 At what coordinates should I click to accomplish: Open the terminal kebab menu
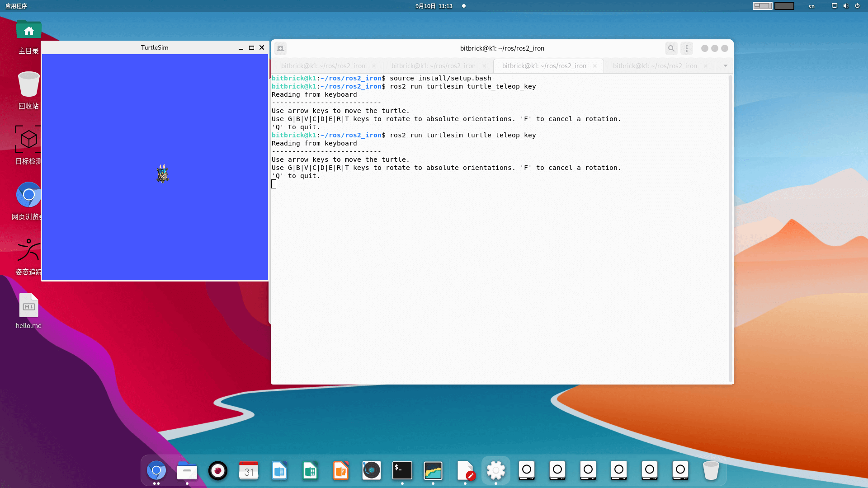pos(687,48)
